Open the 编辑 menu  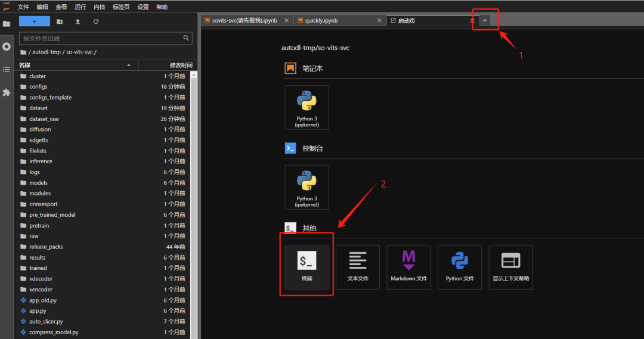pos(42,7)
